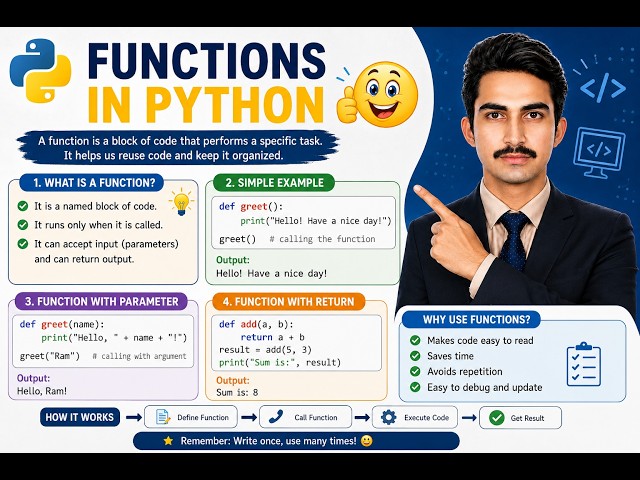Click the Output label in Function With Parameter
This screenshot has height=480, width=640.
point(33,378)
